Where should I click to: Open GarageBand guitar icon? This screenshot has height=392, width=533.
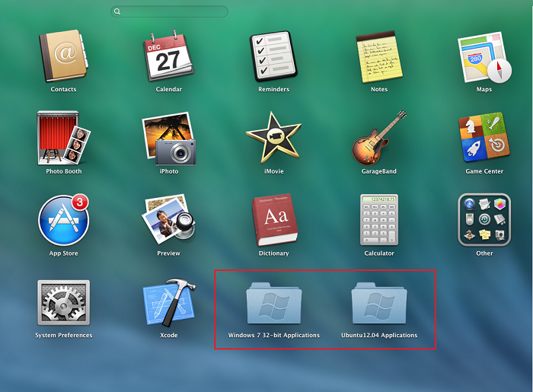379,139
